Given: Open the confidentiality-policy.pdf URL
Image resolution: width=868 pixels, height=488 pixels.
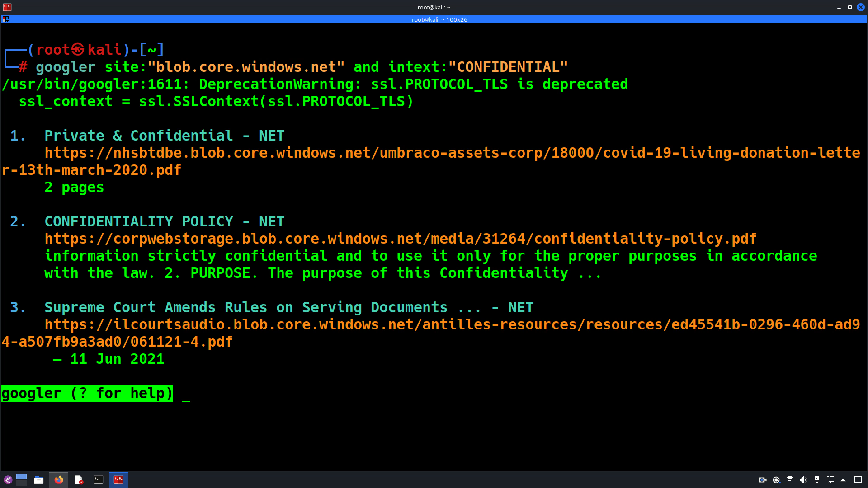Looking at the screenshot, I should pyautogui.click(x=400, y=239).
